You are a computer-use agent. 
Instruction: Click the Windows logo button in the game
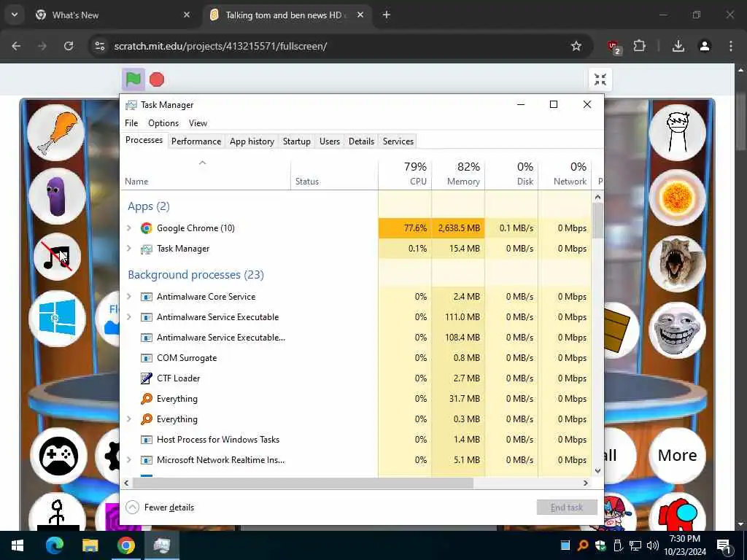pyautogui.click(x=57, y=318)
